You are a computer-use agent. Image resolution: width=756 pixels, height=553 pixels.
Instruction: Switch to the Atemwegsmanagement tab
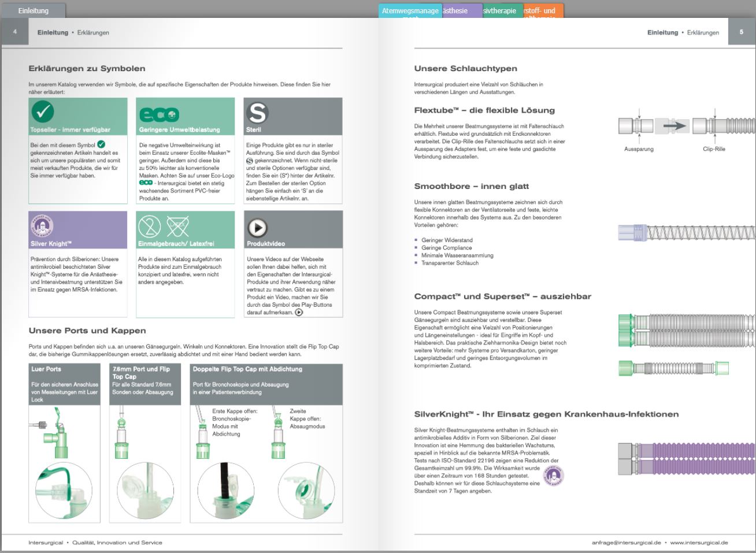pos(410,10)
